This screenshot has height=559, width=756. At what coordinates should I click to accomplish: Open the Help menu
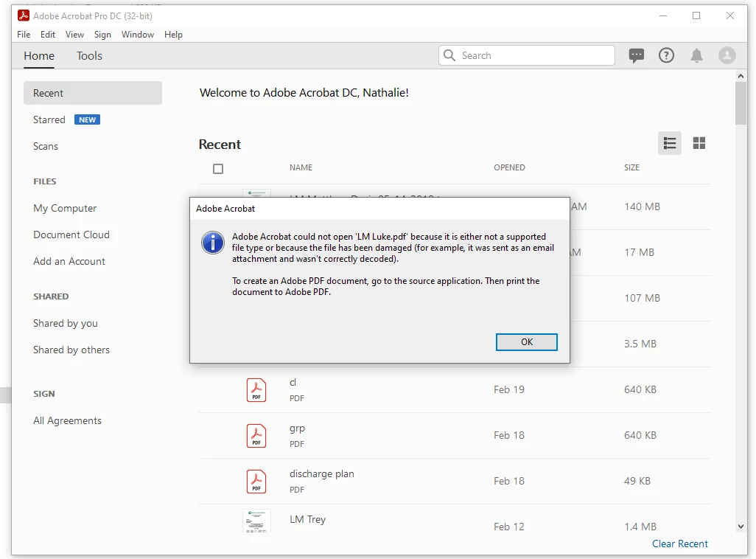173,34
